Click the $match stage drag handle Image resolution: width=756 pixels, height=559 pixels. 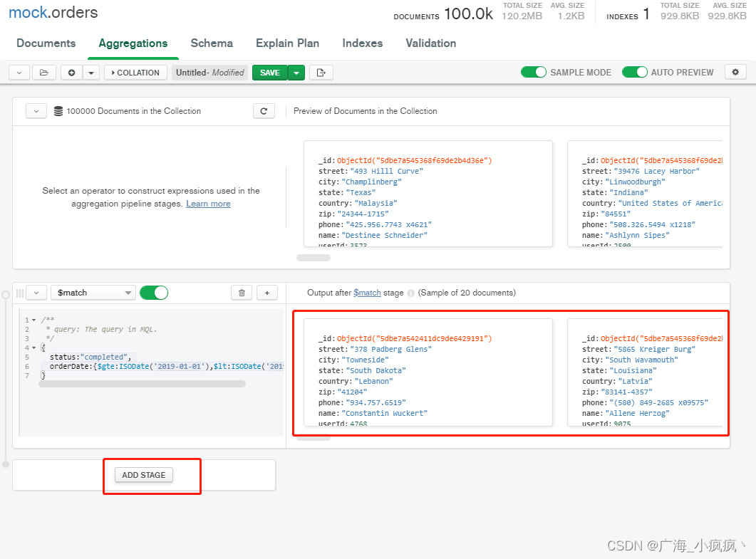20,293
